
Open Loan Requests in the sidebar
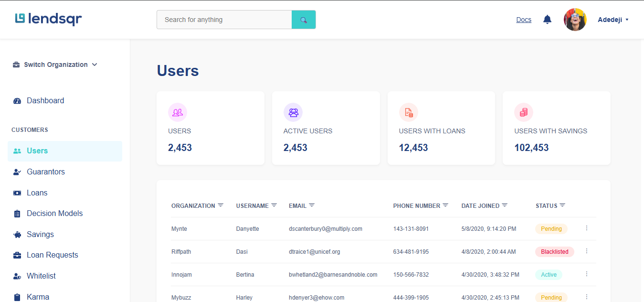tap(53, 255)
